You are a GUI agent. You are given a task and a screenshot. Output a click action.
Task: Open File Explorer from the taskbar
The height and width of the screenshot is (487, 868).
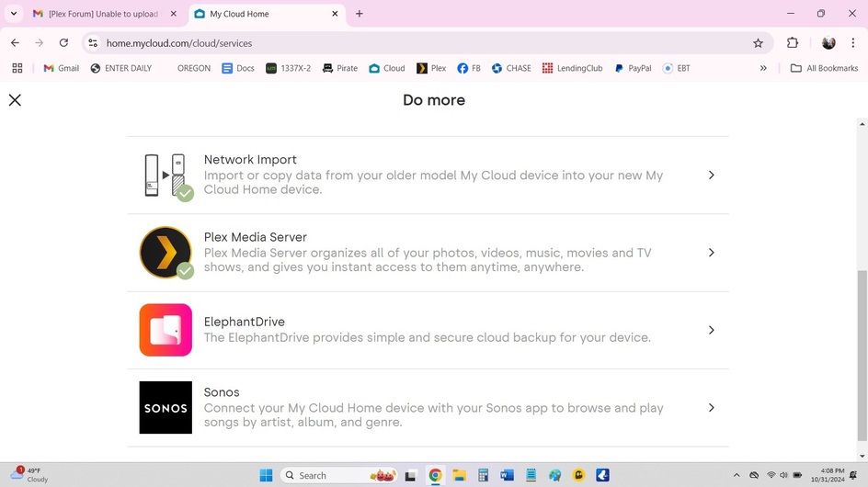click(x=459, y=475)
